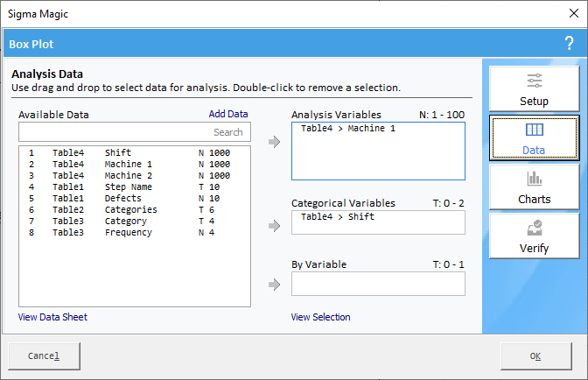Open View Data Sheet link
The width and height of the screenshot is (588, 380).
[x=52, y=317]
